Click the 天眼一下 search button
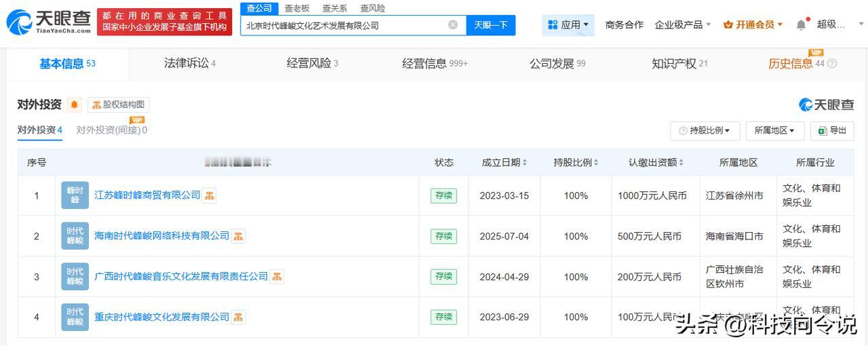868x346 pixels. (490, 25)
